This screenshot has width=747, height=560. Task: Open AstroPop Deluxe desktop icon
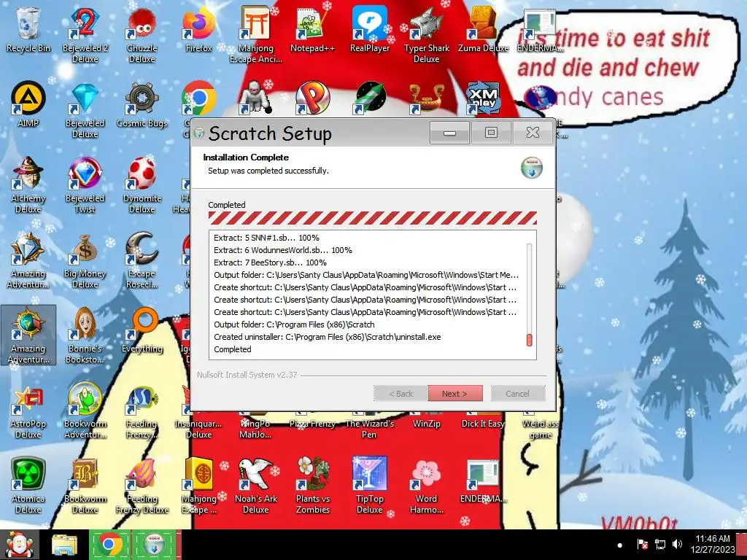[x=28, y=411]
